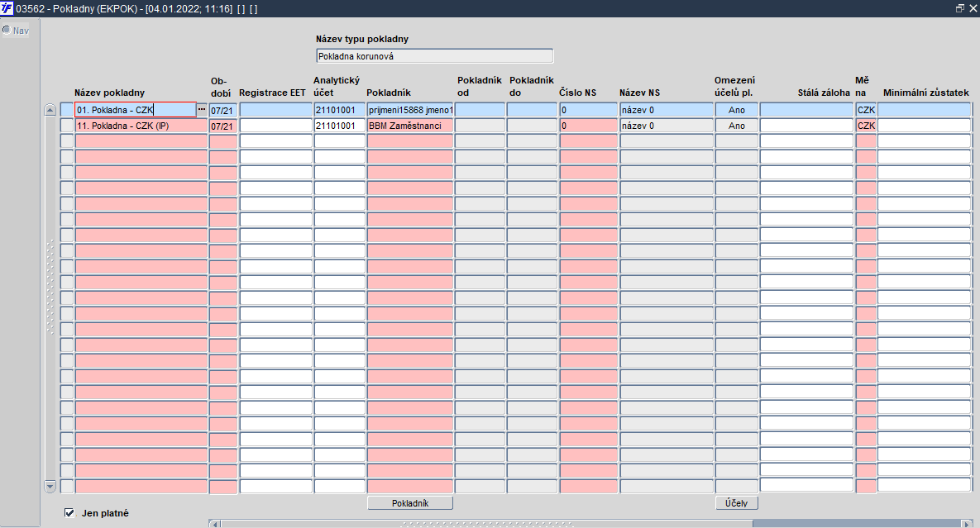Click the scroll up arrow of the records list
This screenshot has height=528, width=980.
[x=50, y=111]
